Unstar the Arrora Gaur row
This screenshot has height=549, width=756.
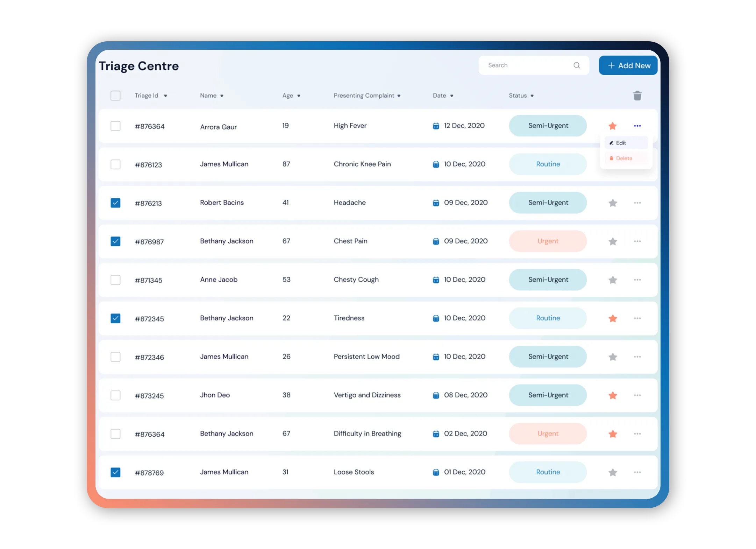(x=612, y=126)
